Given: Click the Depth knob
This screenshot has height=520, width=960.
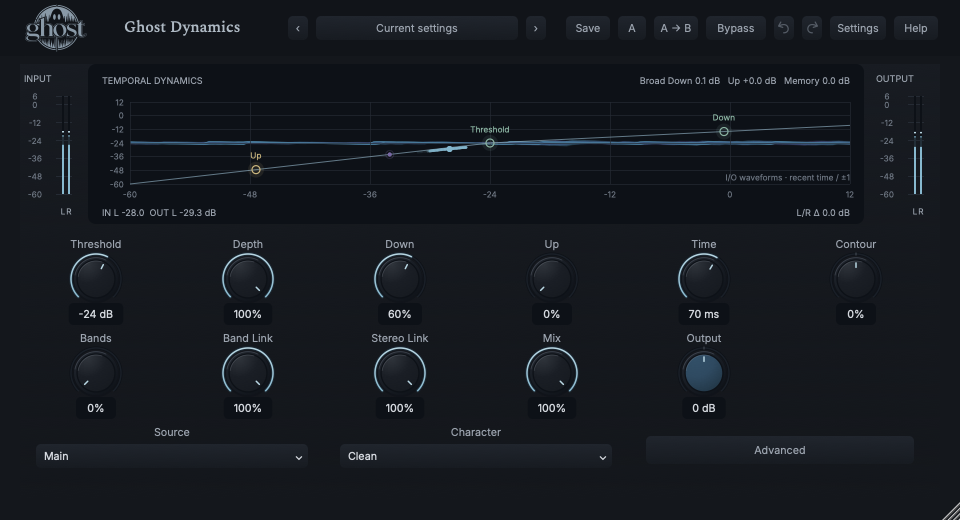Looking at the screenshot, I should coord(247,279).
